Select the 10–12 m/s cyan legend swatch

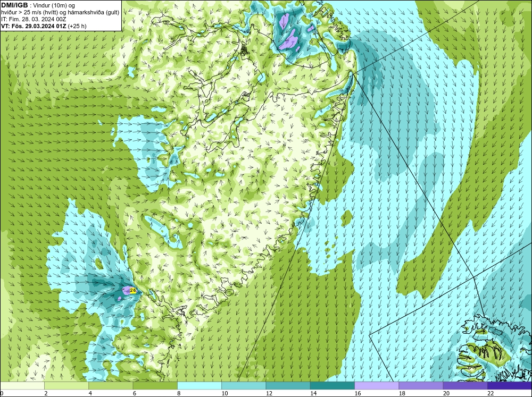[244, 385]
